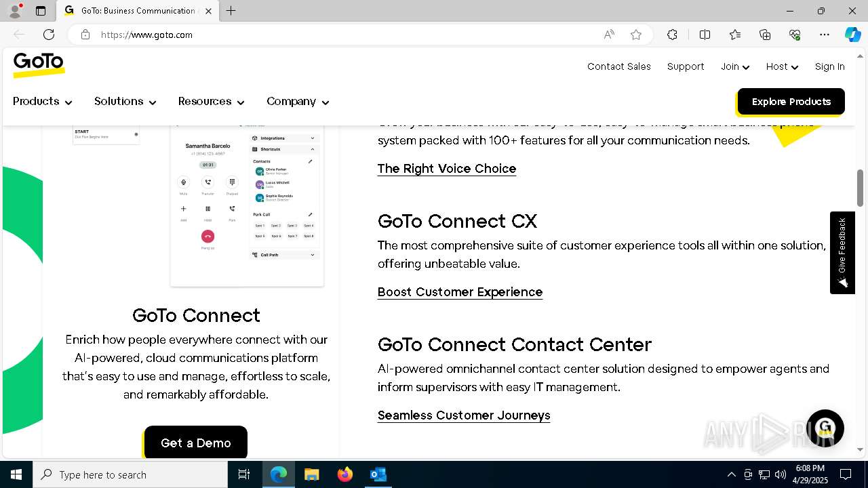The height and width of the screenshot is (488, 868).
Task: Click the Mute icon in phone mockup
Action: pyautogui.click(x=183, y=182)
